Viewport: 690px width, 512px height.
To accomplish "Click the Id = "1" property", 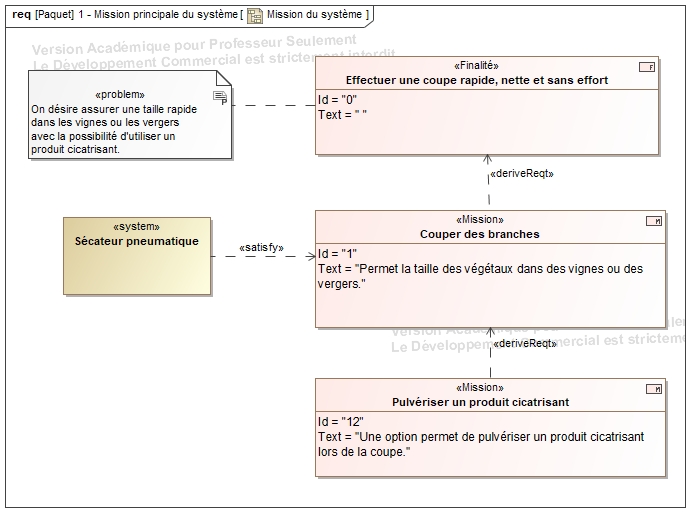I will (337, 254).
